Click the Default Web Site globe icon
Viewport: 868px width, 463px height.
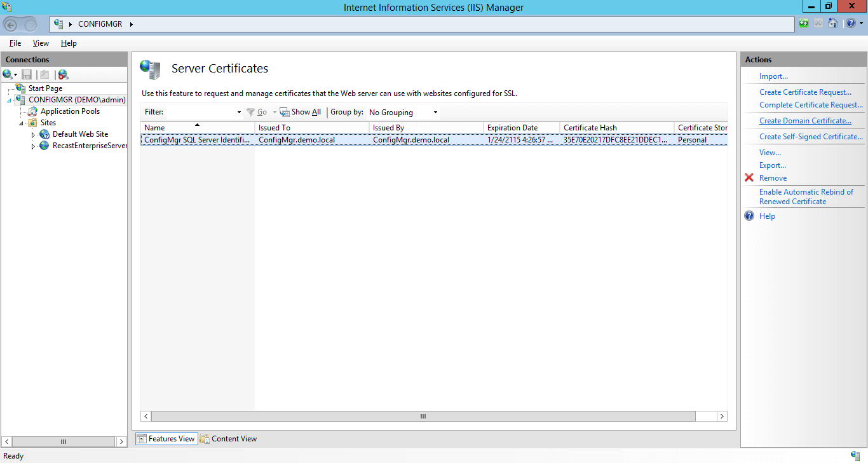coord(44,134)
